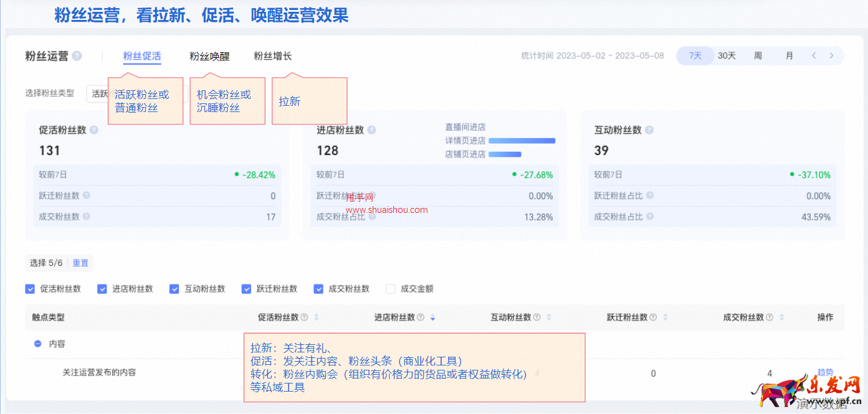
Task: Click the left chevron beside the month selector
Action: 814,55
